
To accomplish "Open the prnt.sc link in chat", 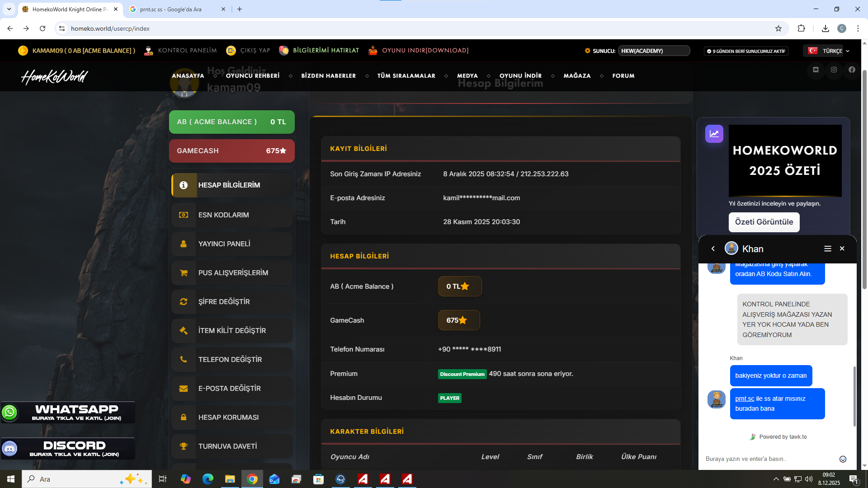I will (745, 399).
